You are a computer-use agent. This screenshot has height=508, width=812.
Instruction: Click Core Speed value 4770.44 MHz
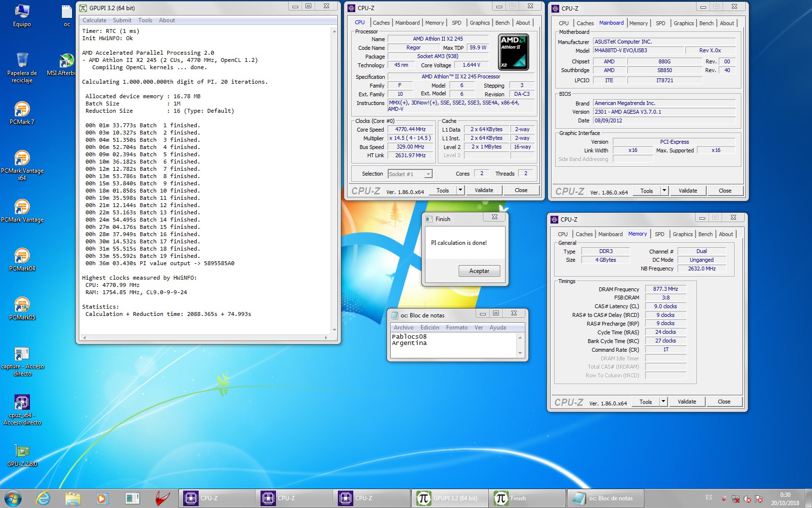coord(410,129)
